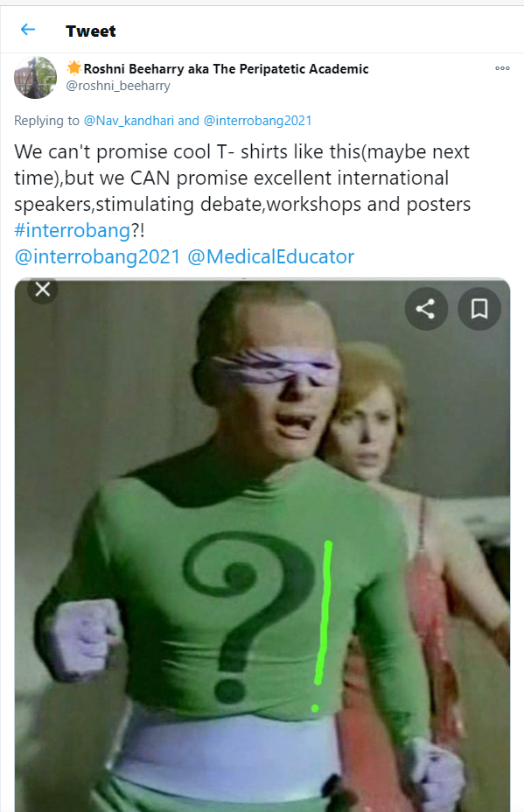
Task: Open Roshni Beeharry's profile avatar
Action: click(35, 78)
